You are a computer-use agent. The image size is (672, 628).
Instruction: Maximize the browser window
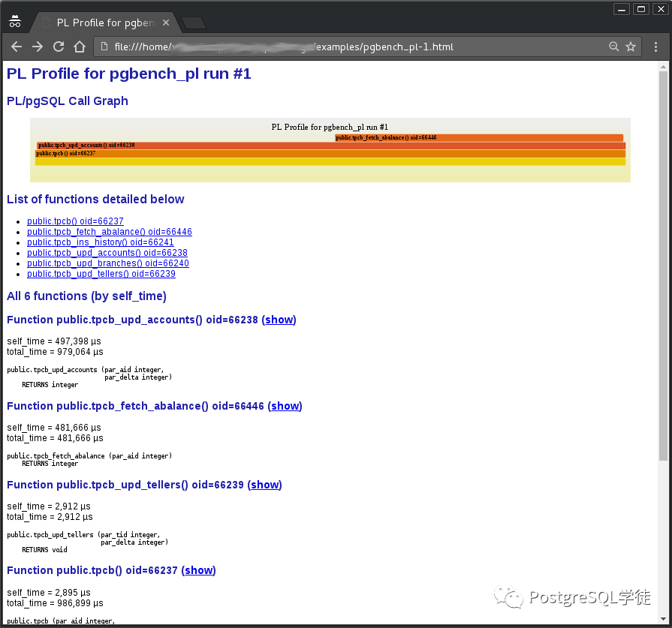point(641,9)
